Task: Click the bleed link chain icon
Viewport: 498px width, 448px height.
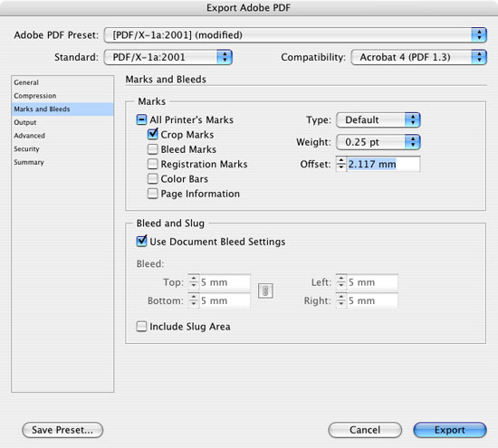Action: (265, 291)
